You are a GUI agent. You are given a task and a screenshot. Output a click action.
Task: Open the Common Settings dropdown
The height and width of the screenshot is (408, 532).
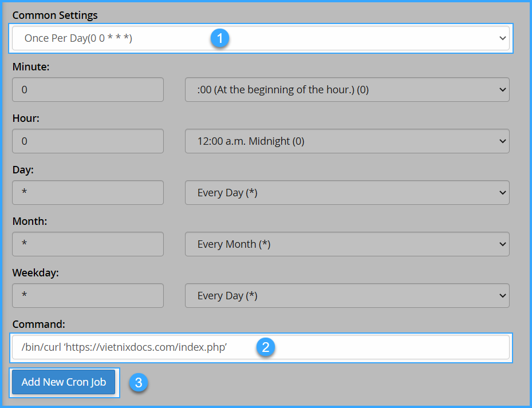point(261,38)
